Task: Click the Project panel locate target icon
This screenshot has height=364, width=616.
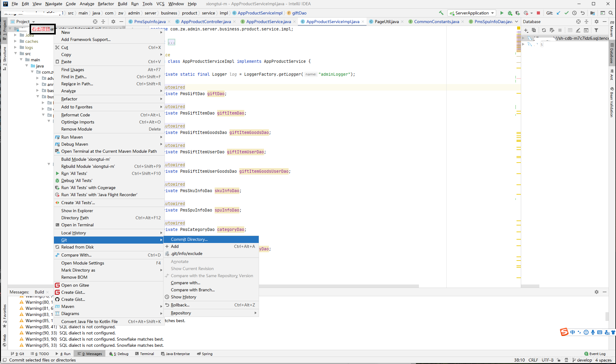Action: [95, 22]
